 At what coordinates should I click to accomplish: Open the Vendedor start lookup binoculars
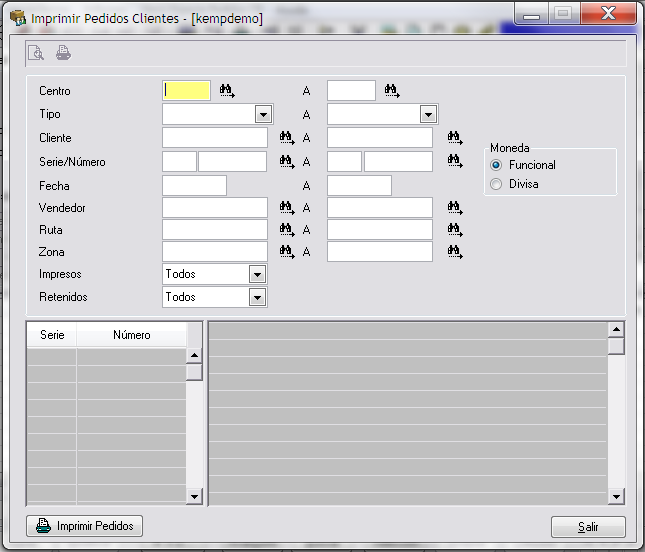287,208
